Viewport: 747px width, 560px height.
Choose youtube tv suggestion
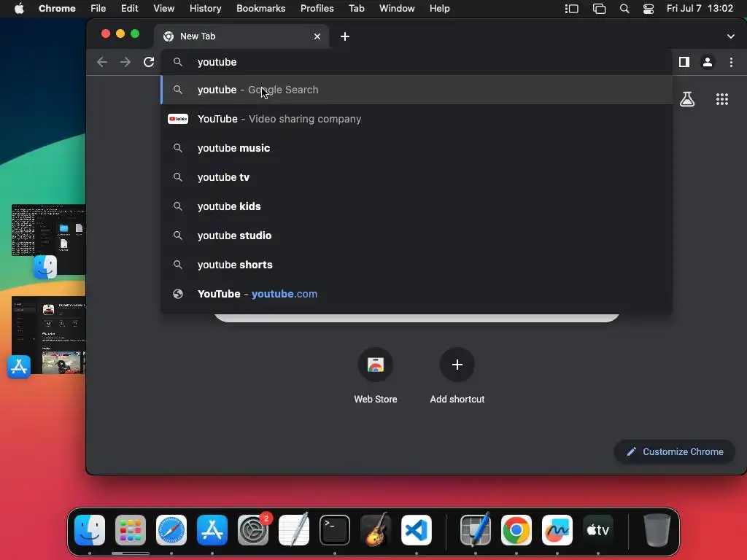[x=417, y=177]
